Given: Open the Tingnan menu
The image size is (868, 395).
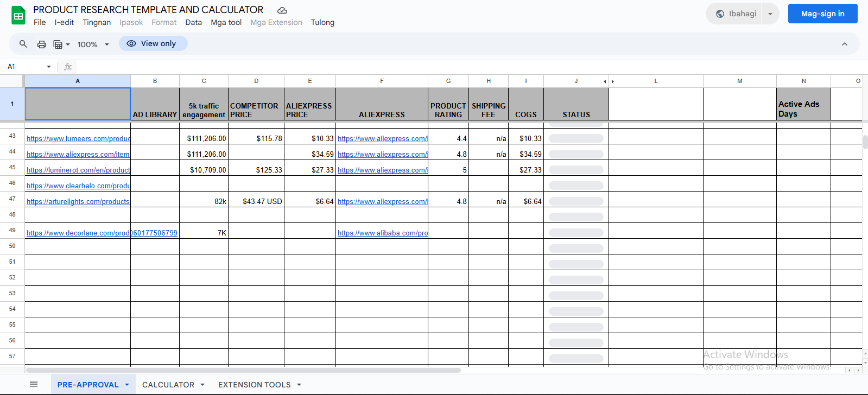Looking at the screenshot, I should (x=97, y=22).
